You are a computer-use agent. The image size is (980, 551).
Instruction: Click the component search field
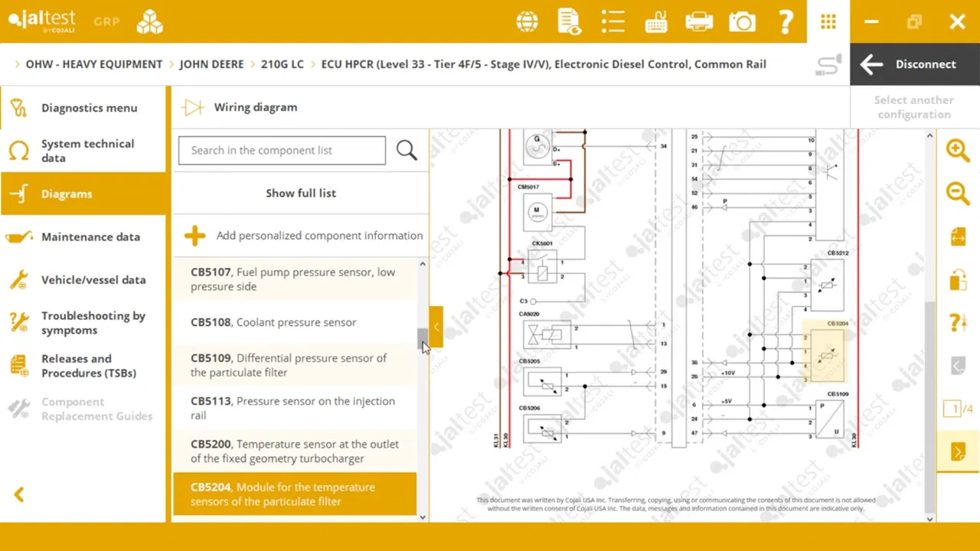[282, 150]
